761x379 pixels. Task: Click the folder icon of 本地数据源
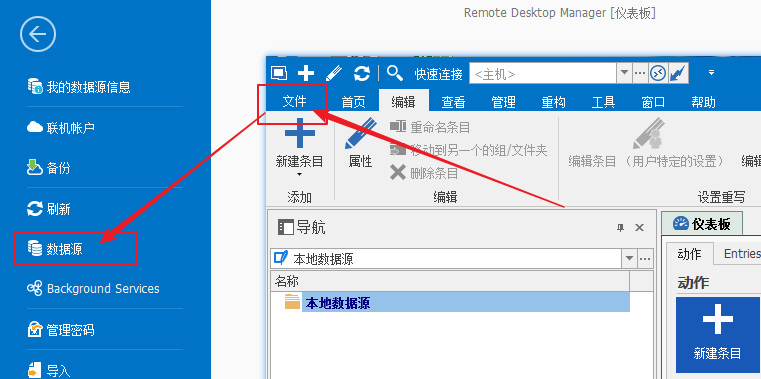(292, 302)
